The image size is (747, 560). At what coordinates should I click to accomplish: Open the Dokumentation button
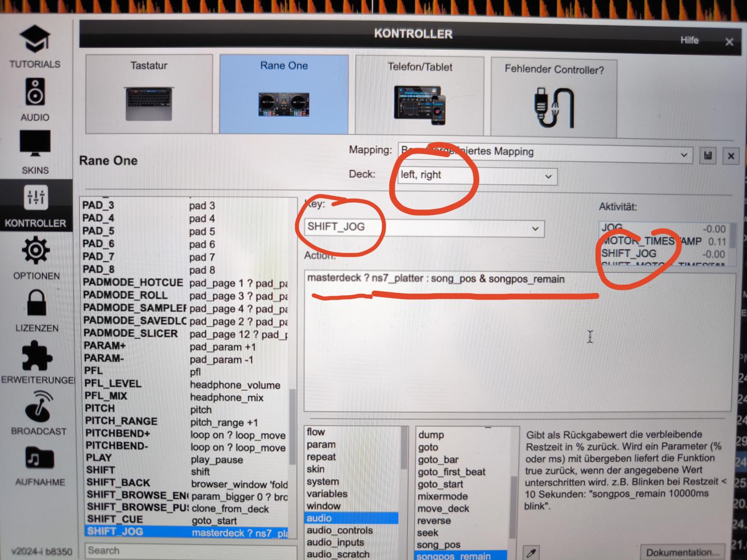click(682, 552)
